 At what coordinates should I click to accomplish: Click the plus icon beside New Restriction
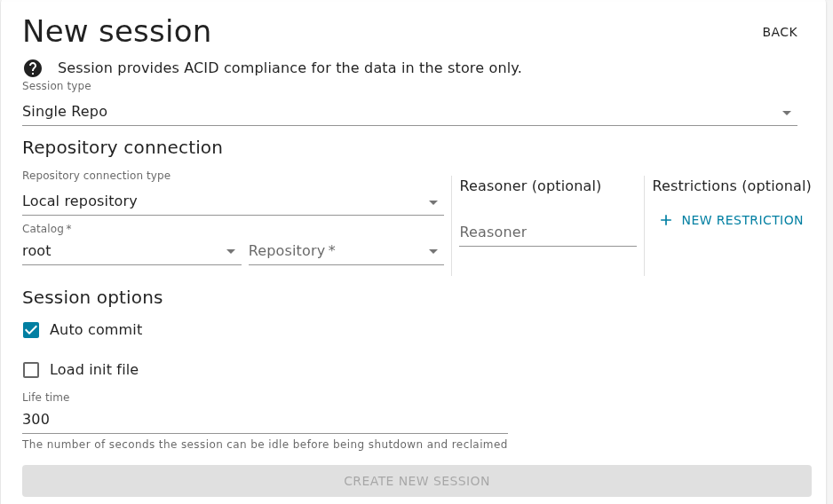point(666,220)
